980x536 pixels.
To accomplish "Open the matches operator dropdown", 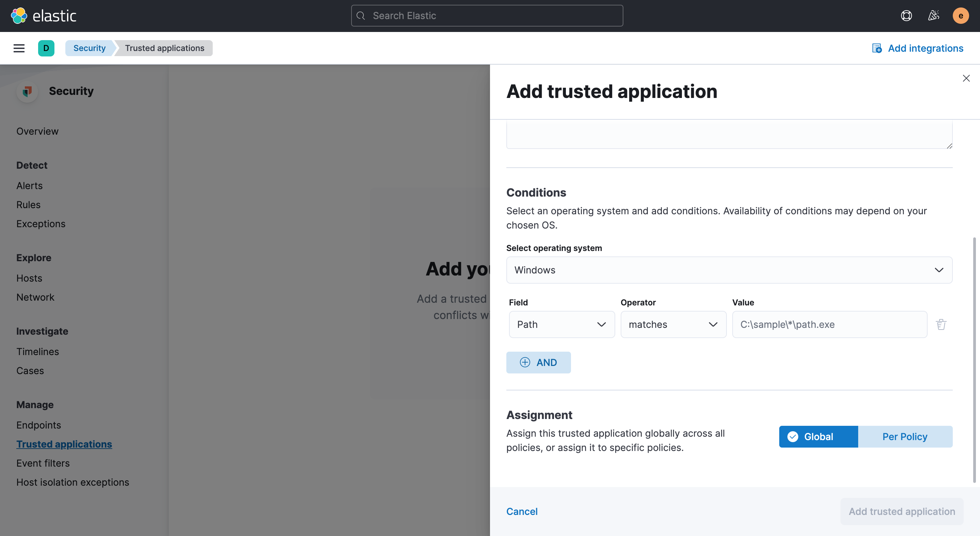I will coord(673,324).
